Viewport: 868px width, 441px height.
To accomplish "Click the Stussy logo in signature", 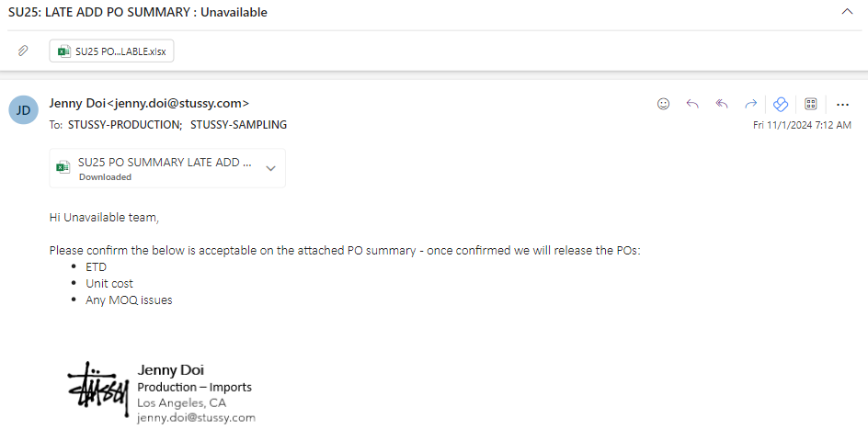I will pyautogui.click(x=98, y=390).
